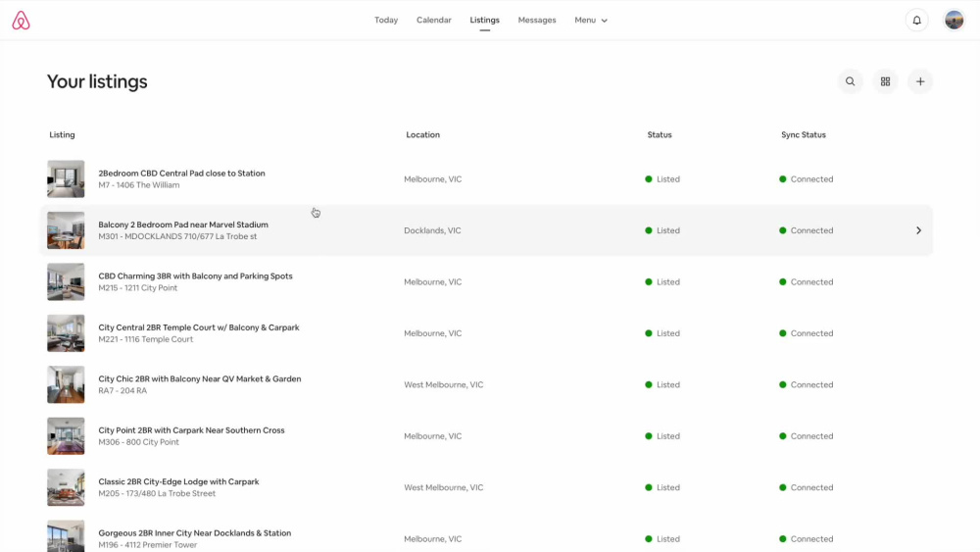Add a new listing with plus icon
Viewport: 980px width, 552px height.
tap(920, 81)
